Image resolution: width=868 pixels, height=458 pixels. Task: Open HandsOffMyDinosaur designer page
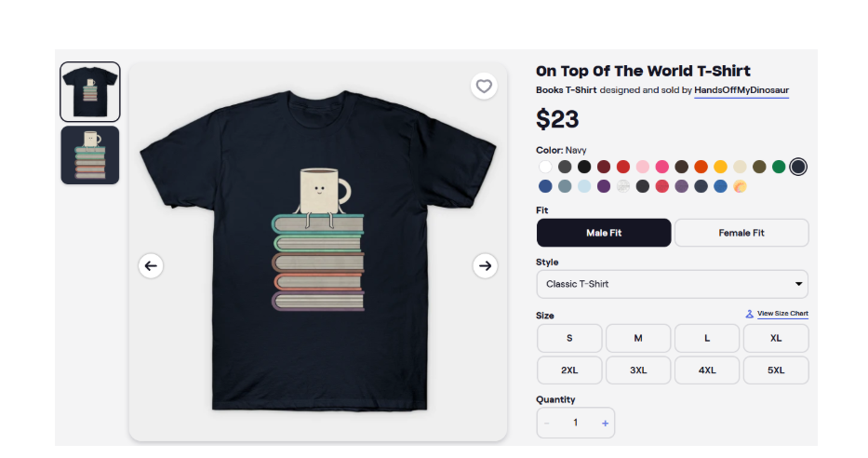tap(741, 90)
